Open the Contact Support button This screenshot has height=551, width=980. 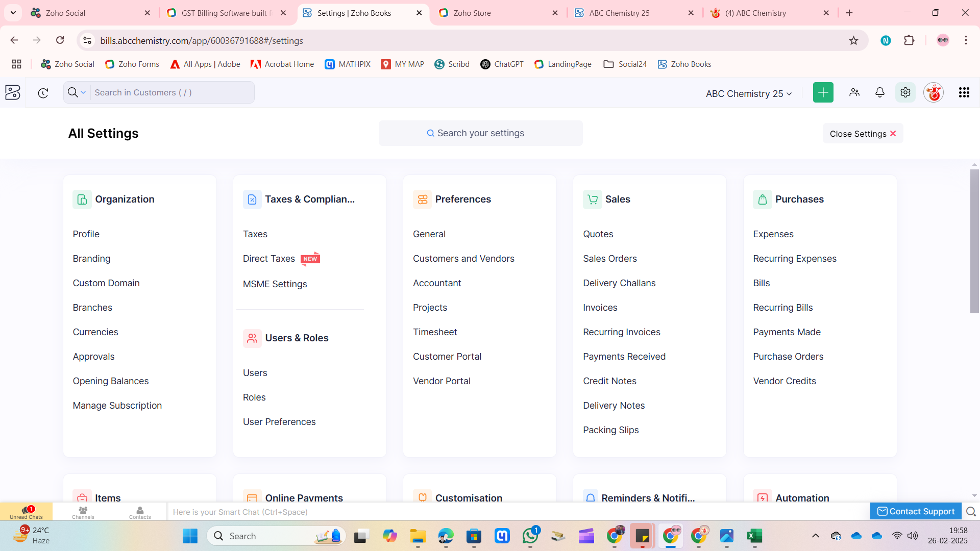click(916, 511)
